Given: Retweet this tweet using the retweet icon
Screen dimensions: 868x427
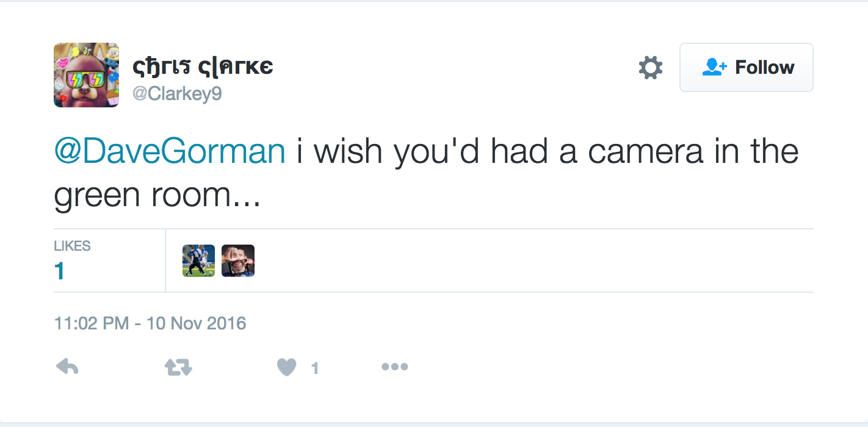Looking at the screenshot, I should 178,367.
